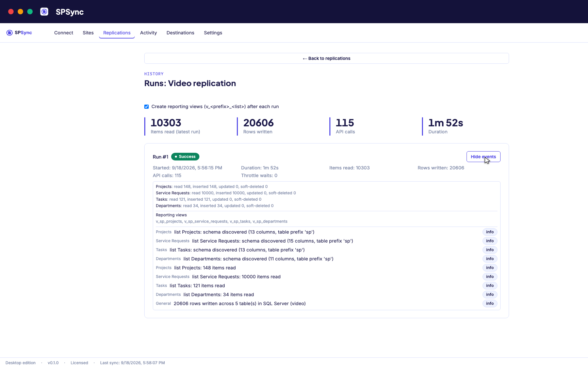Click info badge for Departments 34 items read
The image size is (588, 368).
click(490, 295)
